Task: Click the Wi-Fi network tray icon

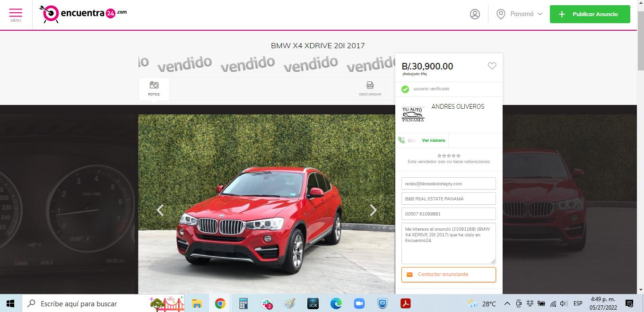Action: (x=553, y=303)
